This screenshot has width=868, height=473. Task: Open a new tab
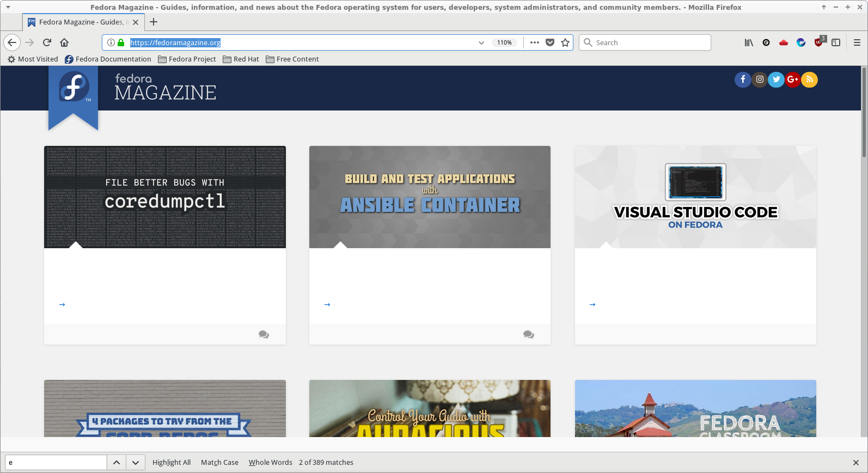coord(154,22)
